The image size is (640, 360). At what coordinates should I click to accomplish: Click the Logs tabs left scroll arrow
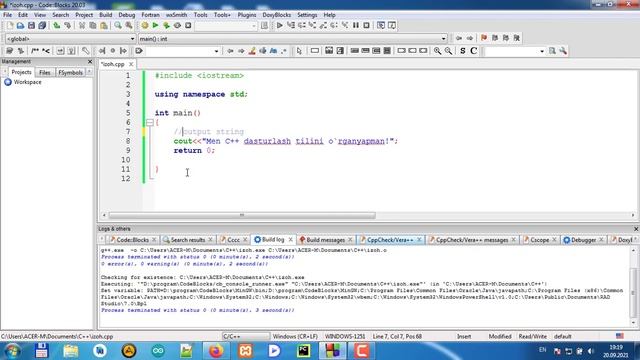click(102, 240)
